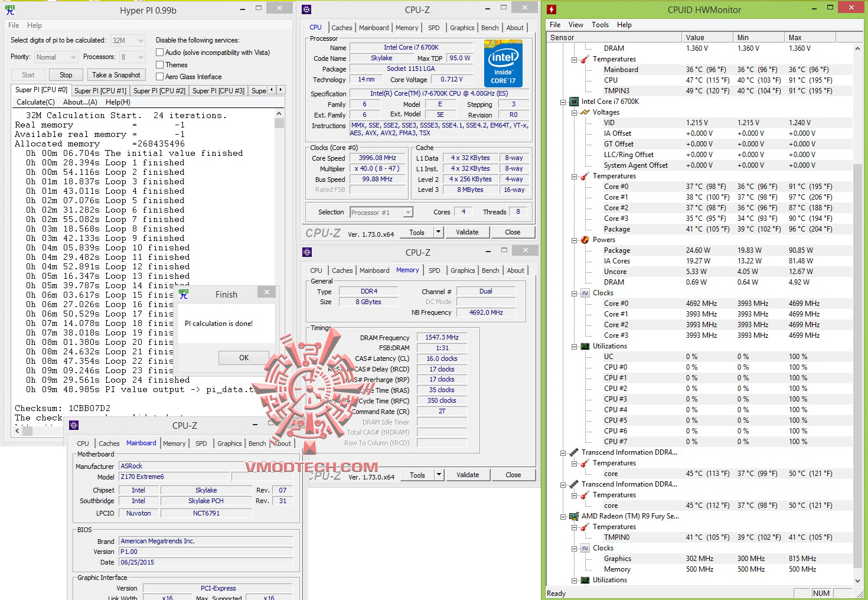Image resolution: width=868 pixels, height=600 pixels.
Task: Click Validate in the CPU-Z CPU window
Action: [467, 232]
